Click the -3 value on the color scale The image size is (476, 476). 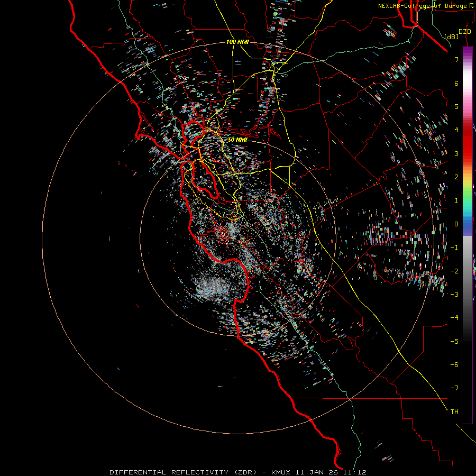pos(454,294)
